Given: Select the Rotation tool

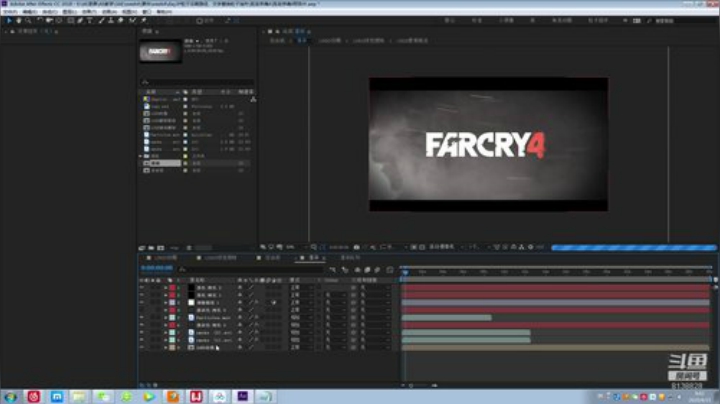Looking at the screenshot, I should (x=39, y=21).
